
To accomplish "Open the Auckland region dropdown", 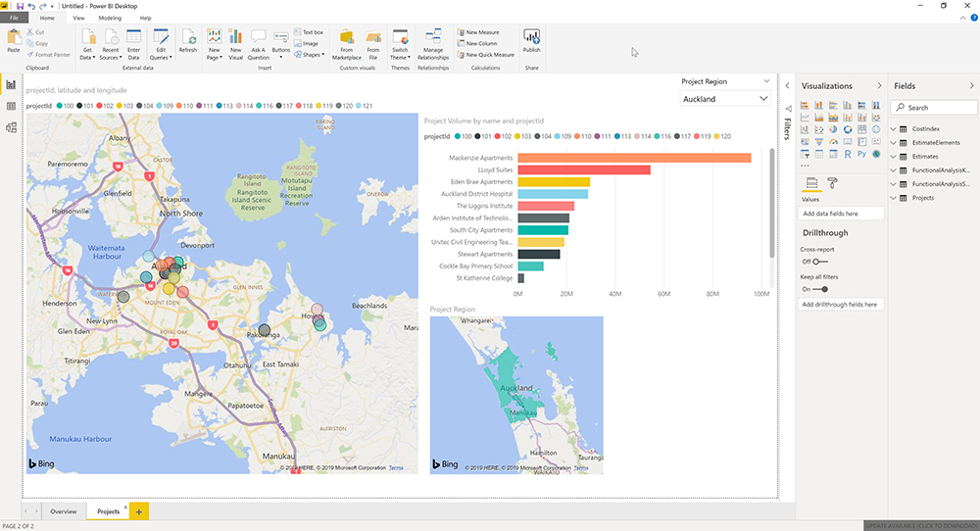I will point(725,99).
